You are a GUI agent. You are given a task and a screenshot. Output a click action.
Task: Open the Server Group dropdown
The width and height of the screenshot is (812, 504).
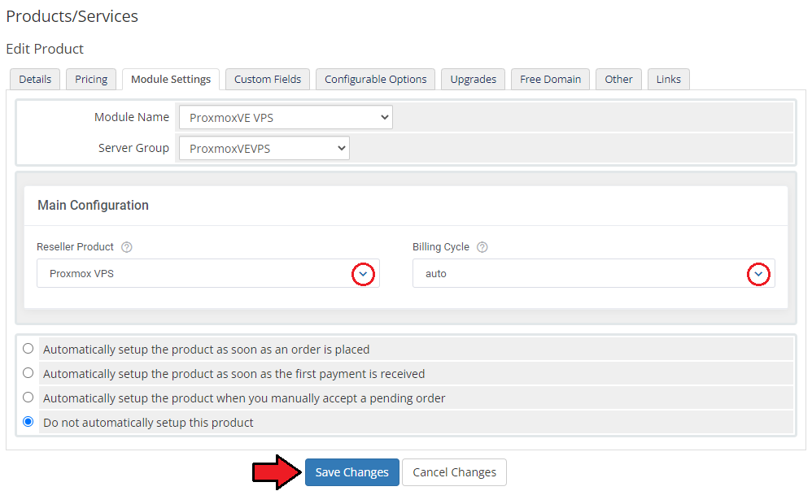pyautogui.click(x=264, y=149)
